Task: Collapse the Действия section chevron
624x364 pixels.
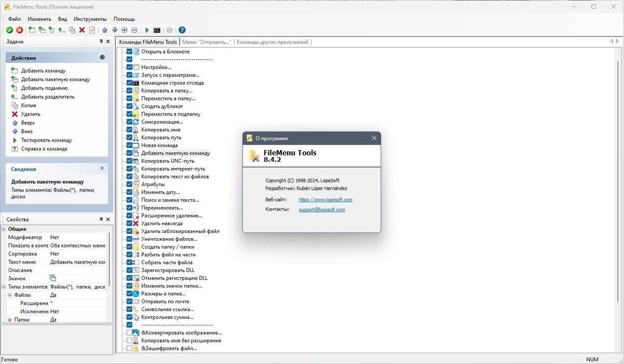Action: point(102,58)
